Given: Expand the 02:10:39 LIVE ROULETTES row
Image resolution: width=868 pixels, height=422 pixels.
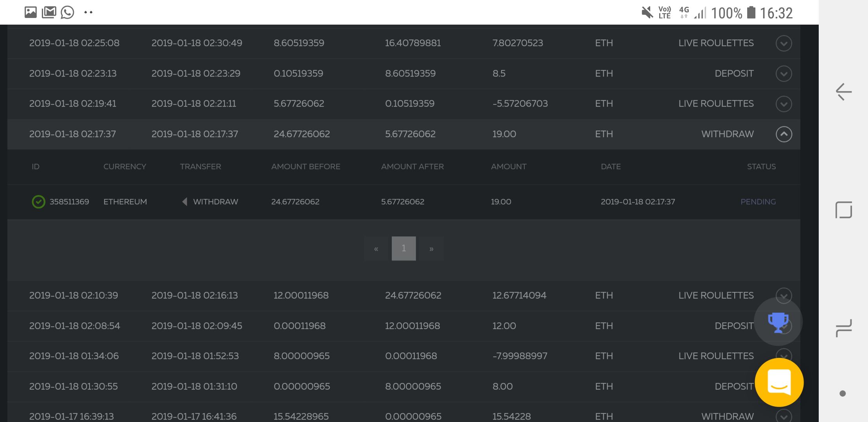Looking at the screenshot, I should pyautogui.click(x=784, y=295).
